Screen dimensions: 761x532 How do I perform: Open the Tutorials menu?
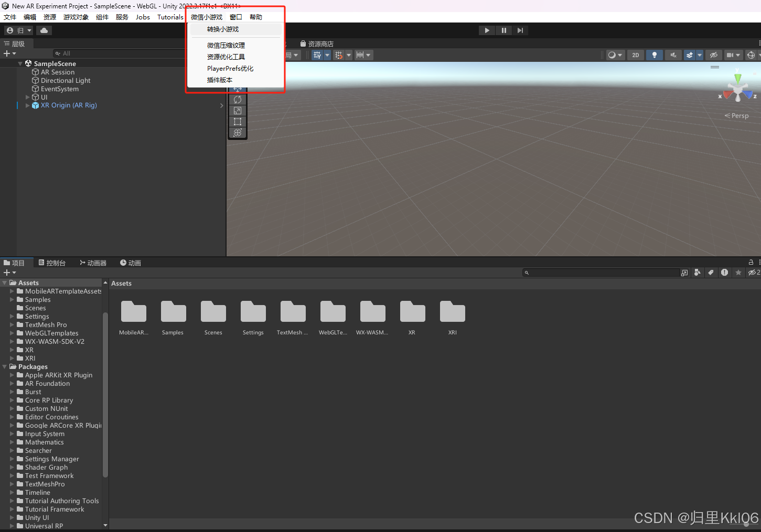(x=170, y=17)
